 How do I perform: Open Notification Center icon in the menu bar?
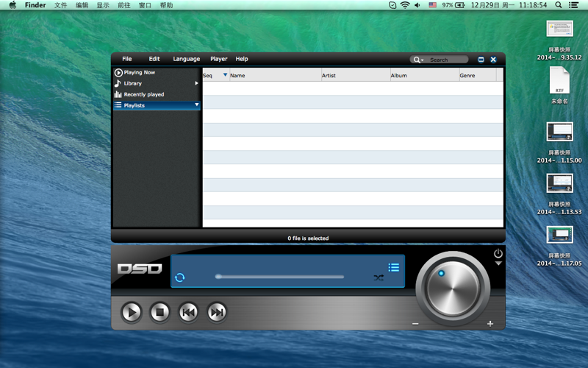click(573, 5)
